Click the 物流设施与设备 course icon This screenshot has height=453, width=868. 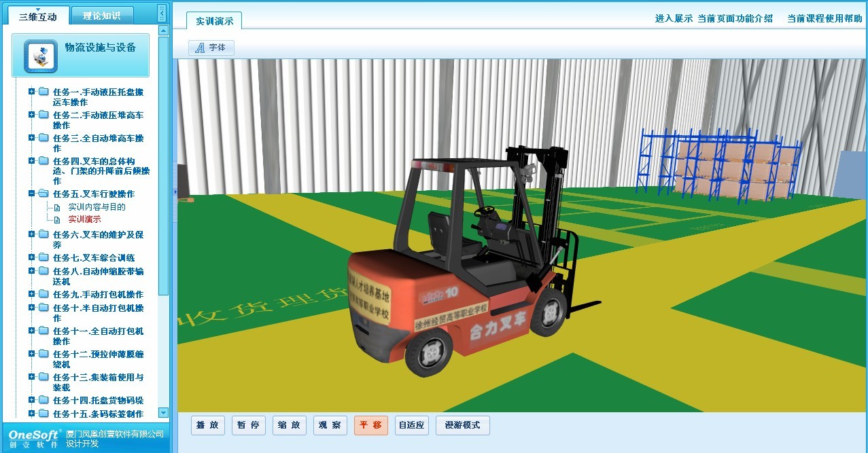(40, 56)
